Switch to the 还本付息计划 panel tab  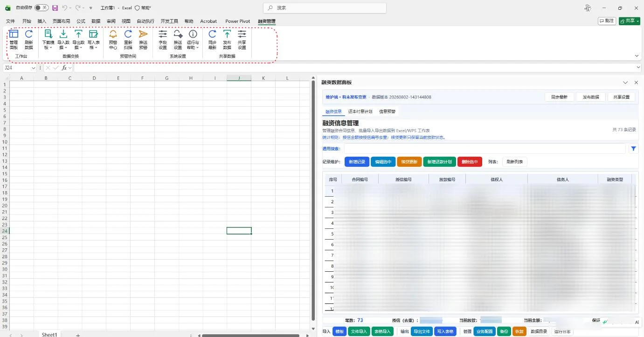click(360, 112)
